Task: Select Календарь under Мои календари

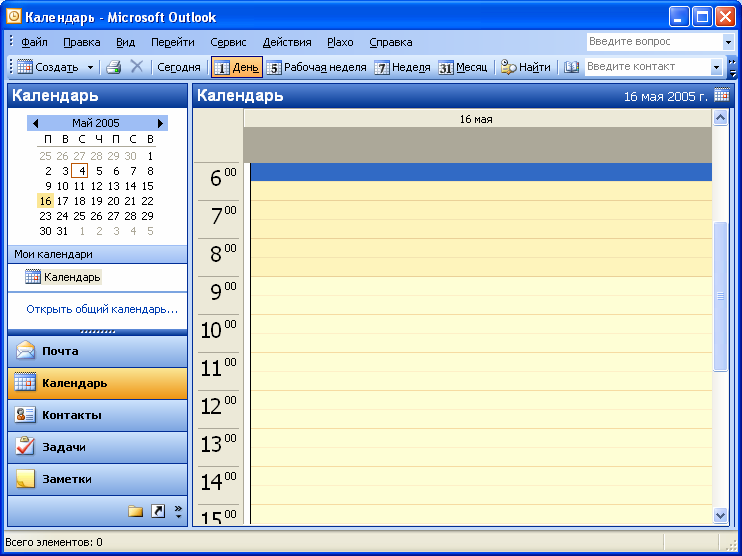Action: [63, 277]
